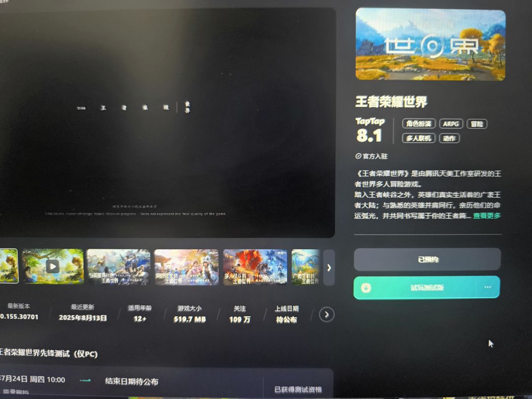The height and width of the screenshot is (399, 532).
Task: Click the 7月24日 周四 10:00 start time
Action: point(33,379)
